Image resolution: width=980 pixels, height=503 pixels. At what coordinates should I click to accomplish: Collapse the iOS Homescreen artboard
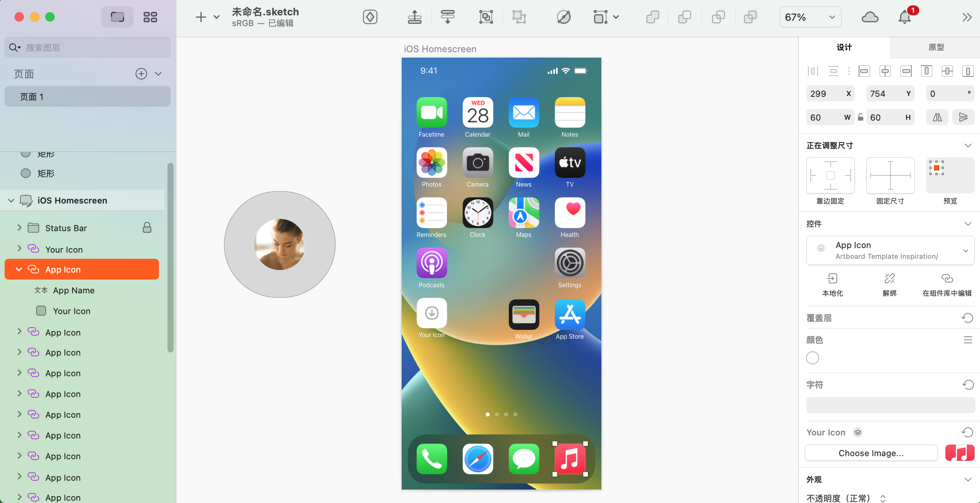(11, 200)
